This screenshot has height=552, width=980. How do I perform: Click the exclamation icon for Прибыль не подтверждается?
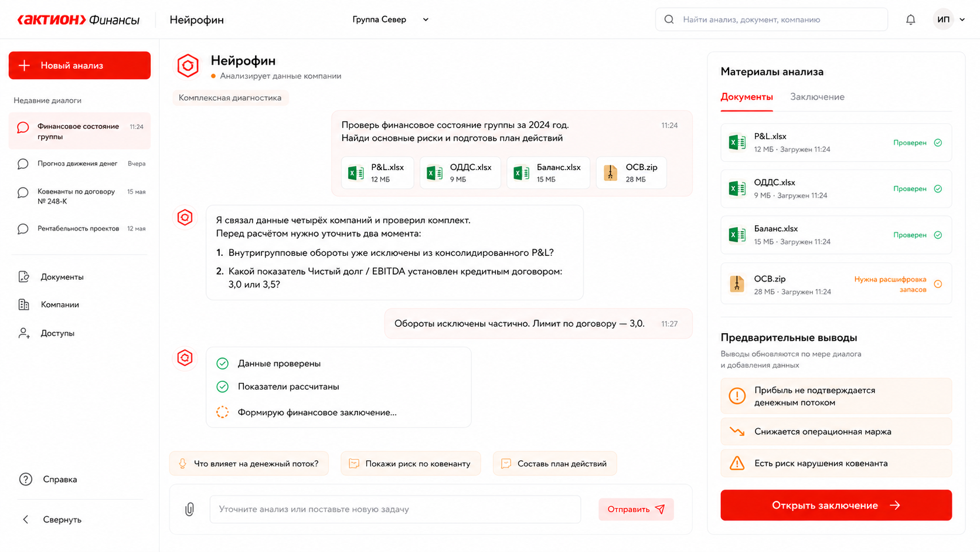(737, 396)
